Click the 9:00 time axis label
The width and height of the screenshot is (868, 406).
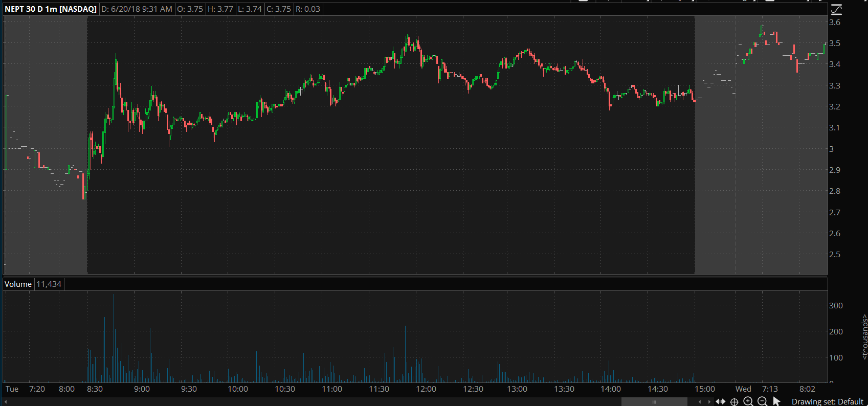coord(142,389)
